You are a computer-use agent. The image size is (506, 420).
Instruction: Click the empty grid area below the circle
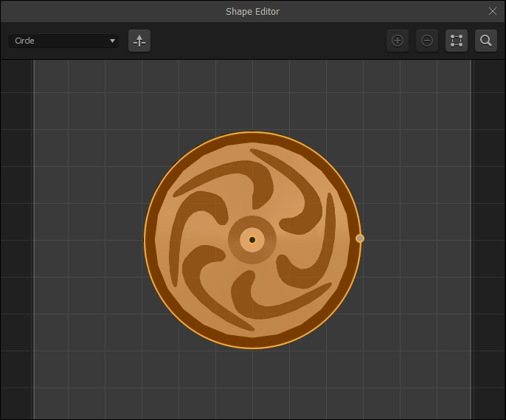[252, 384]
